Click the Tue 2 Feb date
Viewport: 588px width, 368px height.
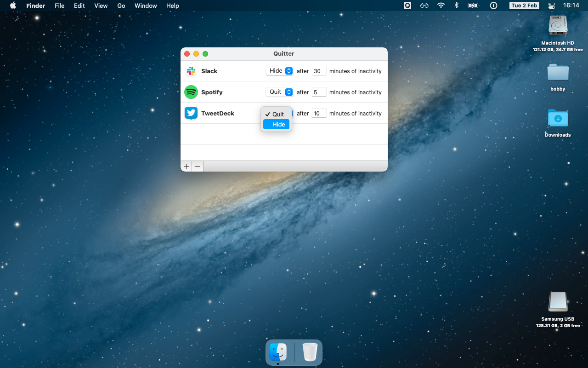click(x=524, y=6)
